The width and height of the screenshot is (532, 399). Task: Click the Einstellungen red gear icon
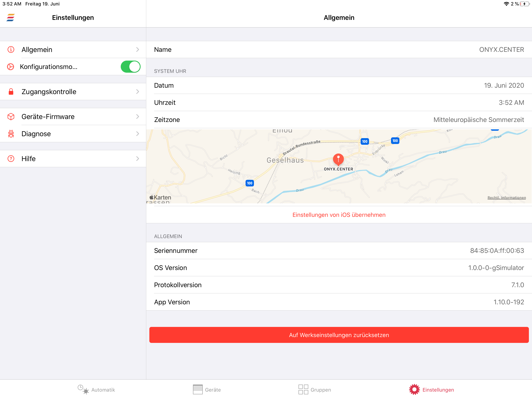click(414, 390)
